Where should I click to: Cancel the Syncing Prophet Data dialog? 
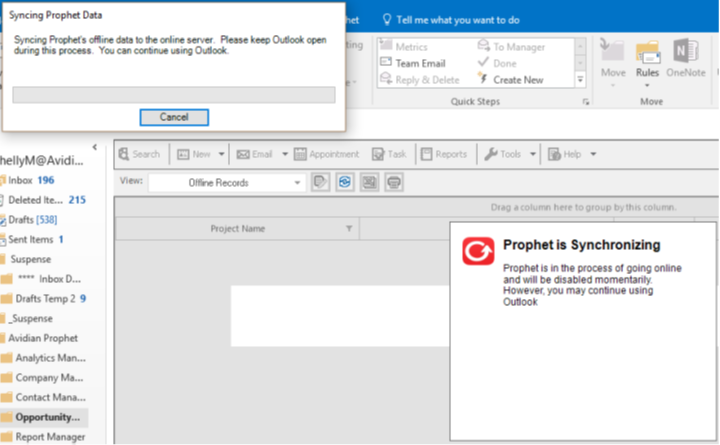click(174, 117)
